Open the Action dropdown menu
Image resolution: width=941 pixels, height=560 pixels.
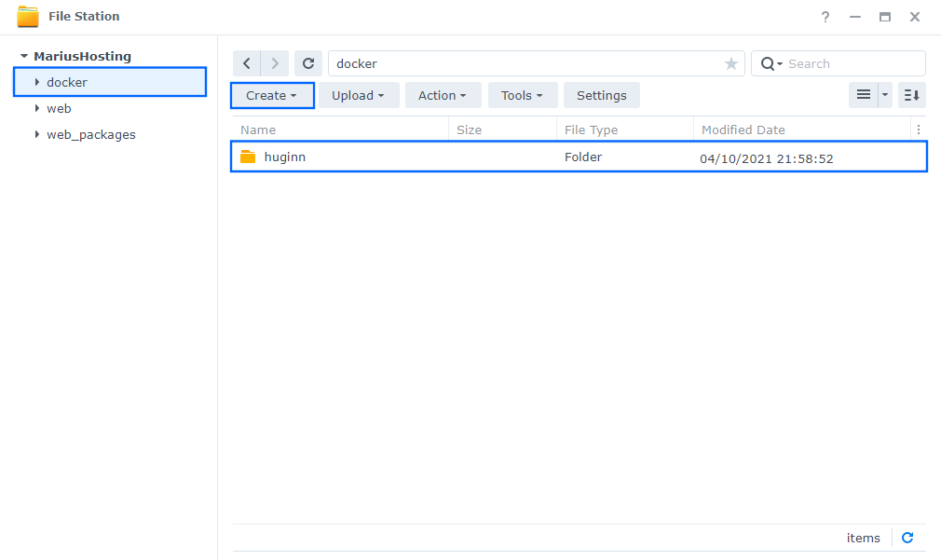(x=443, y=95)
